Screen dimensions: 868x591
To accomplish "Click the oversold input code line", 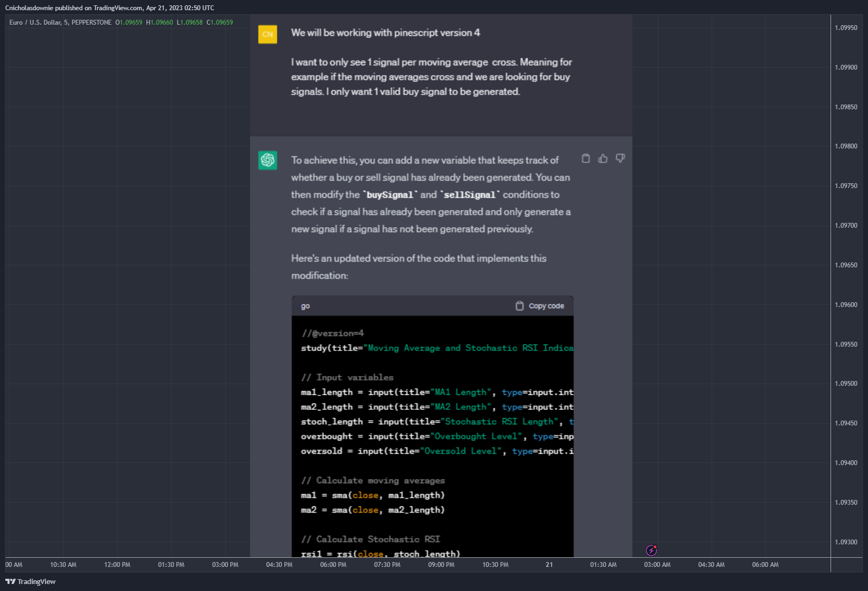I will coord(437,451).
